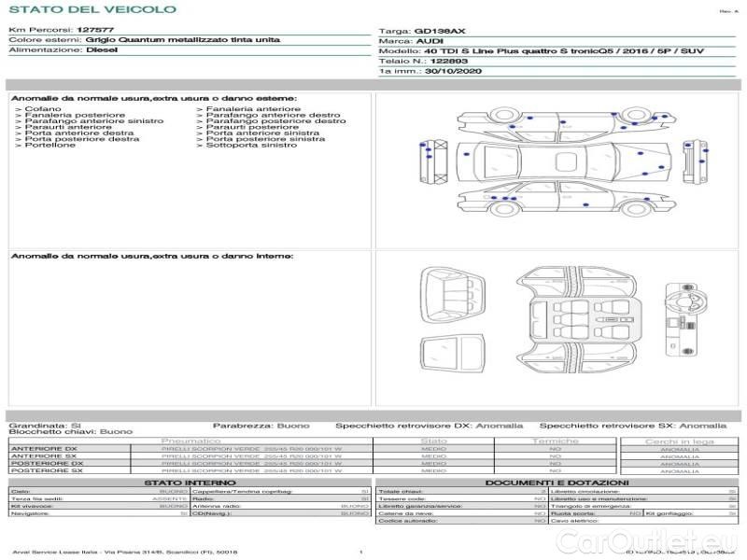This screenshot has width=747, height=560.
Task: Click the "Terza fila sedili" row
Action: [99, 498]
